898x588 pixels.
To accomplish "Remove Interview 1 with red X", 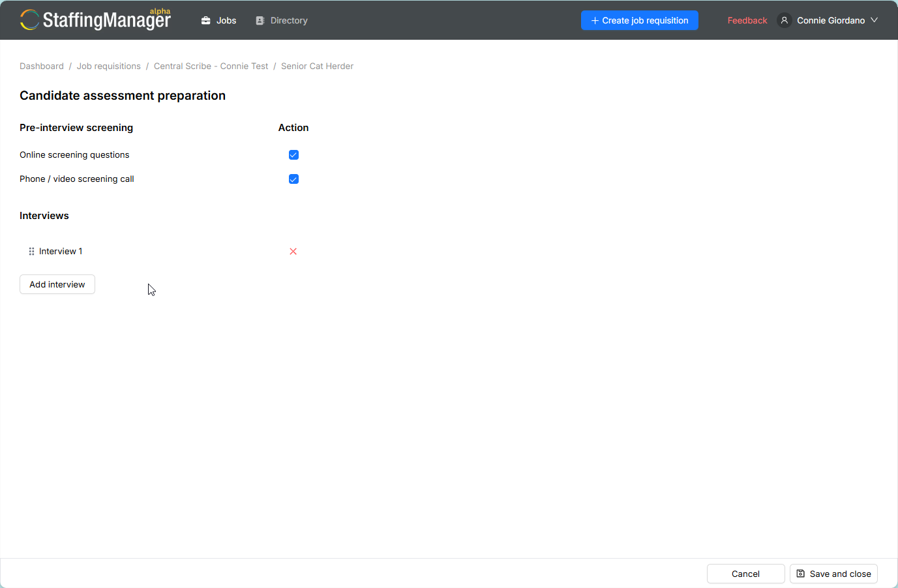I will pos(293,251).
